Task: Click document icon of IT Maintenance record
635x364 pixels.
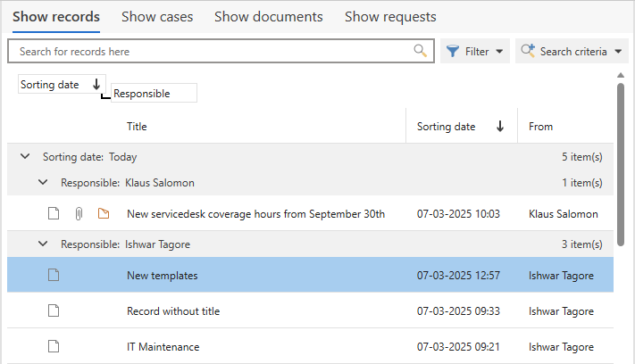Action: [54, 346]
